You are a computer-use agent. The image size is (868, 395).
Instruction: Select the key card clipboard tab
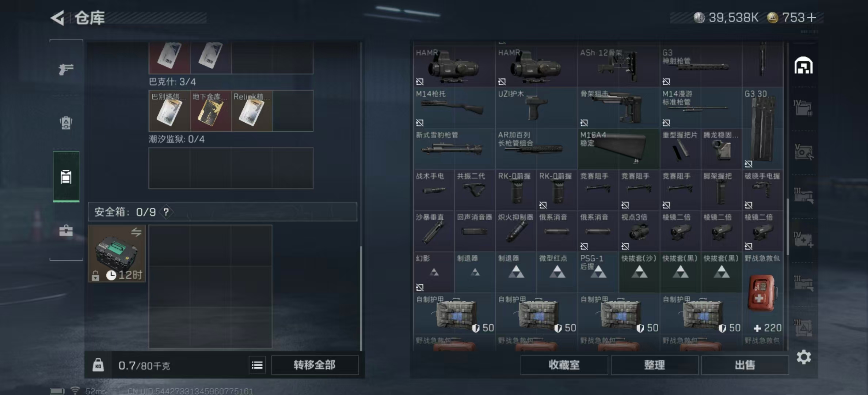pyautogui.click(x=66, y=177)
